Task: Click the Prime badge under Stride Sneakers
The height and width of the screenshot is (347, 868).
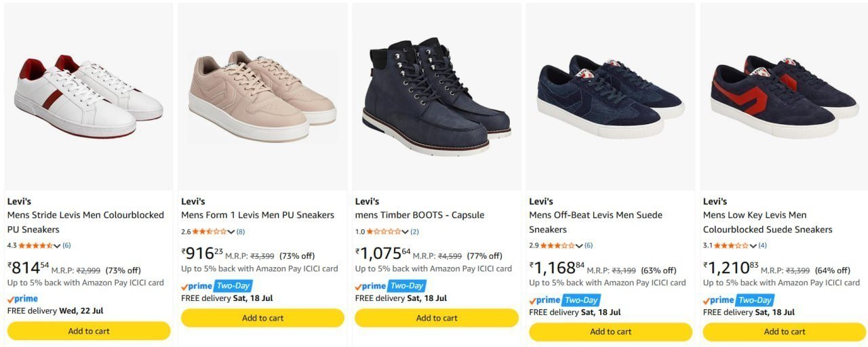Action: click(22, 299)
